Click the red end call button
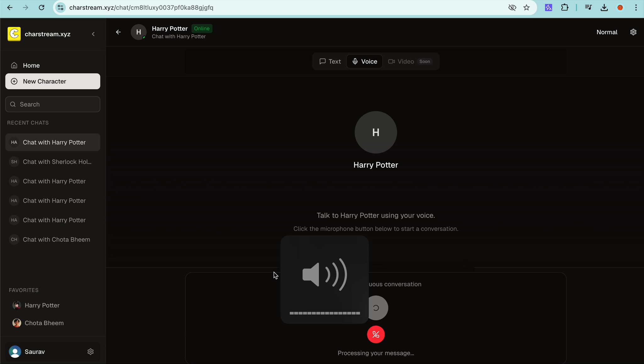 tap(376, 334)
